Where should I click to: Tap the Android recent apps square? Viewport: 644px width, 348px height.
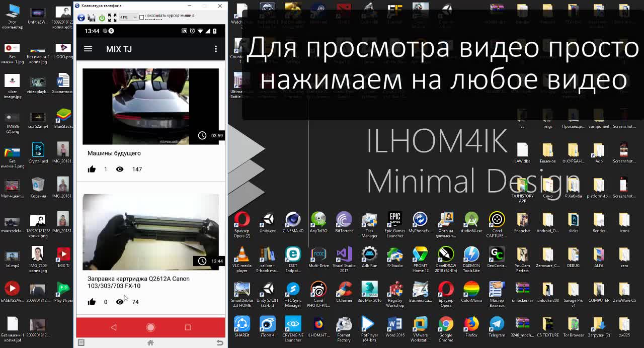pos(188,327)
